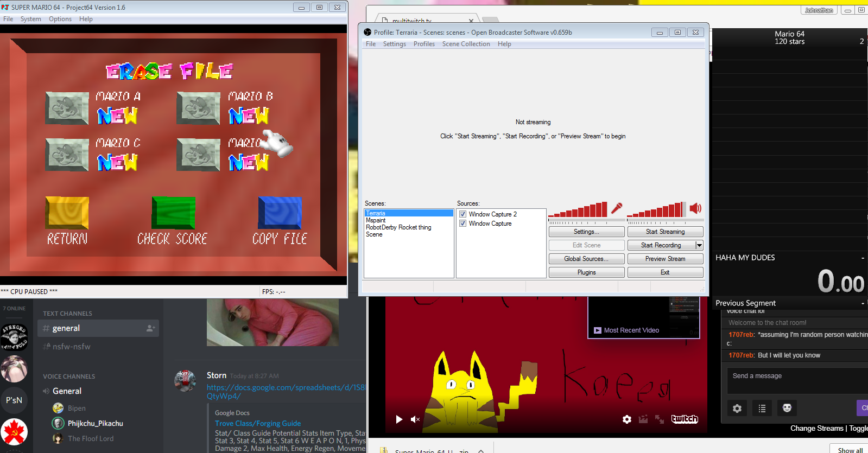The height and width of the screenshot is (453, 868).
Task: Click the clip icon in Twitch player
Action: pyautogui.click(x=643, y=419)
